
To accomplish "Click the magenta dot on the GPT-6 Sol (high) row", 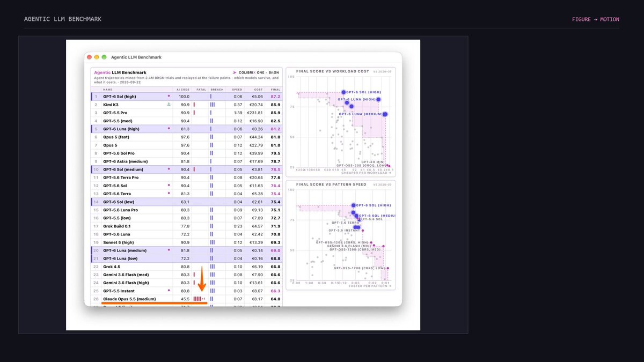I will tap(169, 97).
